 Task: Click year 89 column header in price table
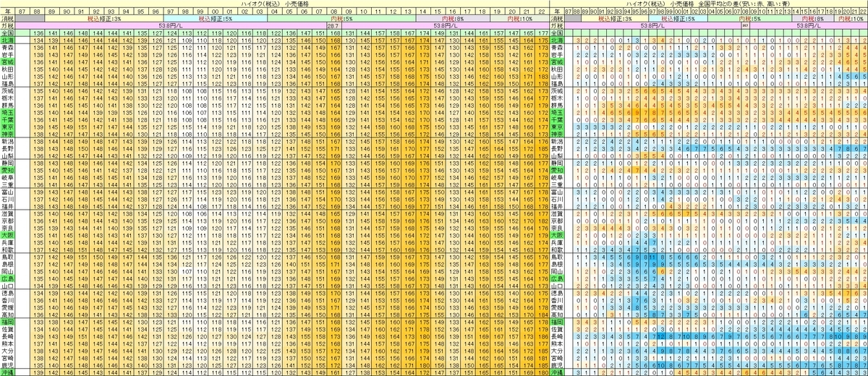52,10
